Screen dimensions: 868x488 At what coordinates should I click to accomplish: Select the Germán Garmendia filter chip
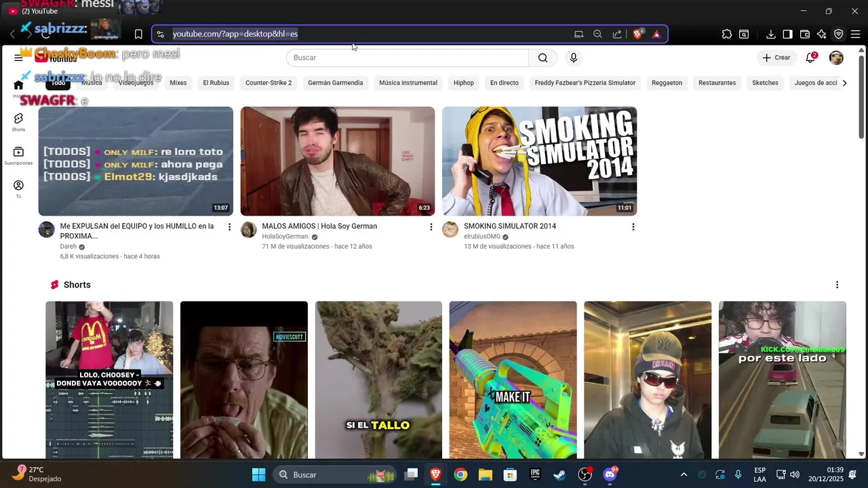(x=336, y=83)
